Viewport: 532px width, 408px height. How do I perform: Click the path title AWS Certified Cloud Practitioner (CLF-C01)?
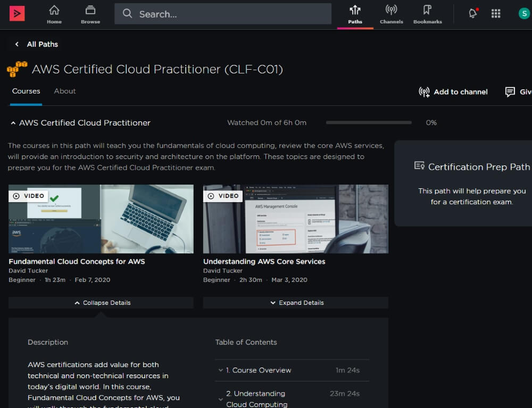(x=157, y=69)
